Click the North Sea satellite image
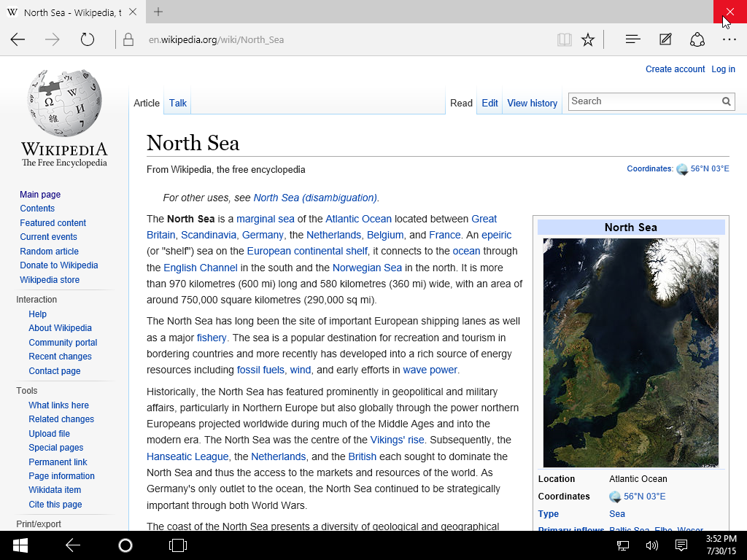This screenshot has width=747, height=560. click(x=631, y=353)
